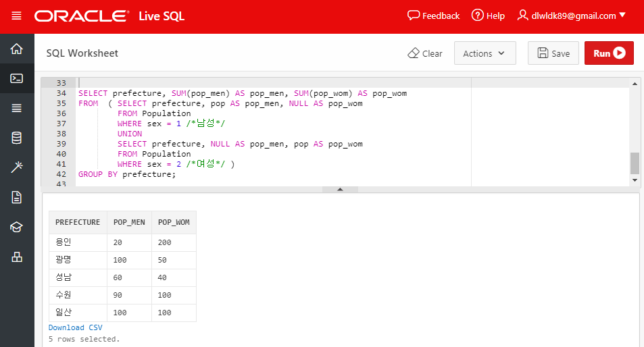Open SQL Worksheet sidebar icon

17,78
